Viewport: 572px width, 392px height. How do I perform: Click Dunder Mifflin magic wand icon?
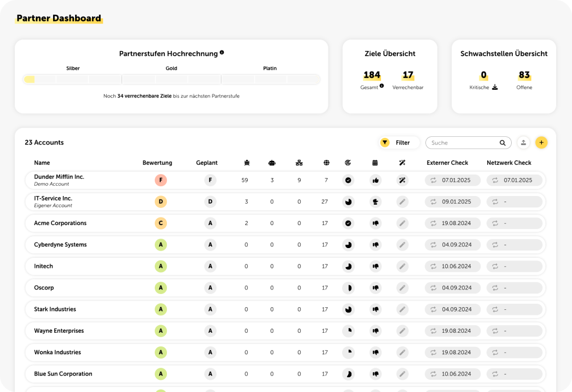pyautogui.click(x=402, y=180)
